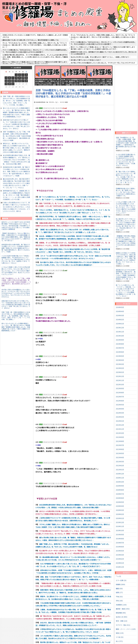This screenshot has height=644, width=138.
Task: Select date 10 in the calendar
Action: pyautogui.click(x=23, y=78)
